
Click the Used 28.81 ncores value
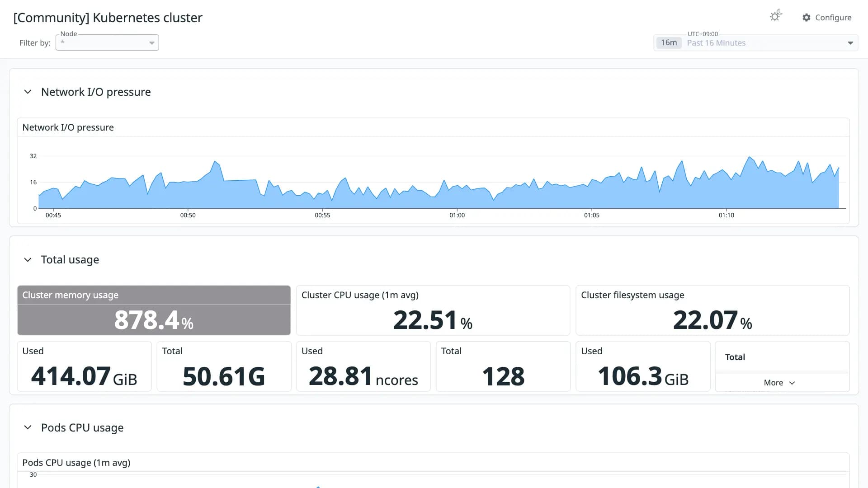point(363,376)
